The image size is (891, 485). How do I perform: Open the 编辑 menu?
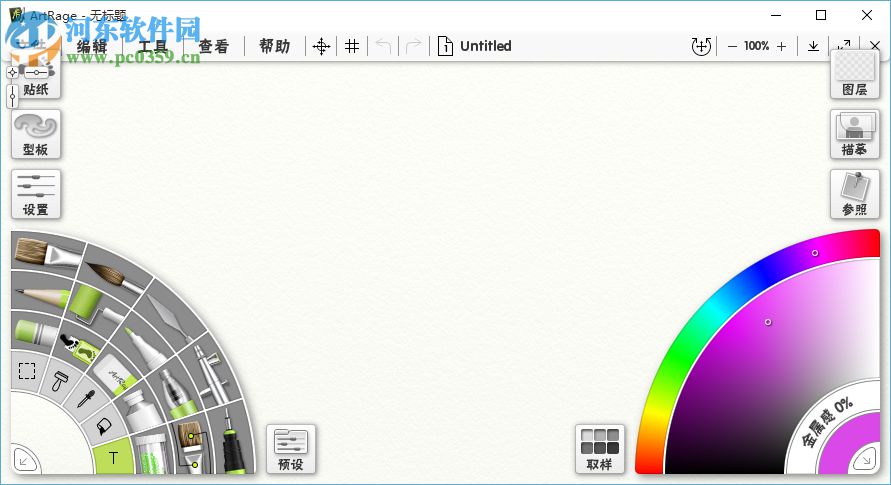tap(91, 46)
